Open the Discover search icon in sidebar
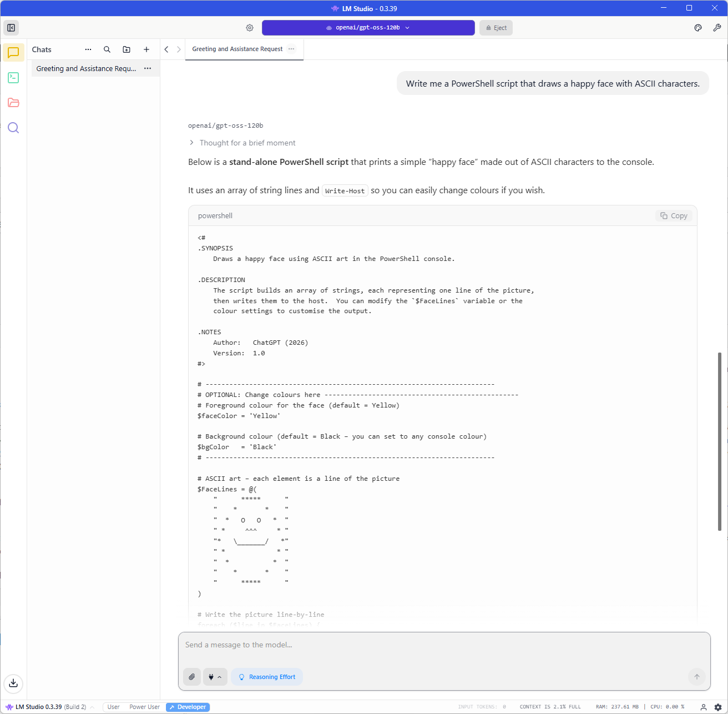The width and height of the screenshot is (728, 714). tap(13, 128)
